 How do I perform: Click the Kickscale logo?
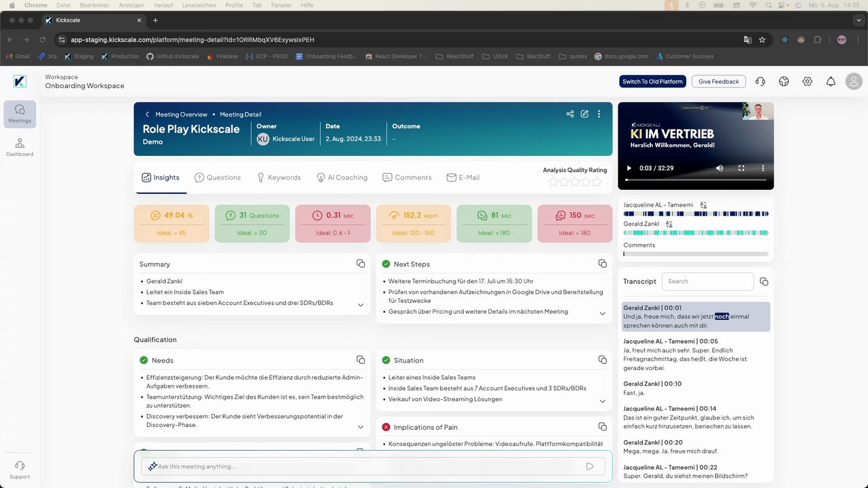tap(20, 81)
